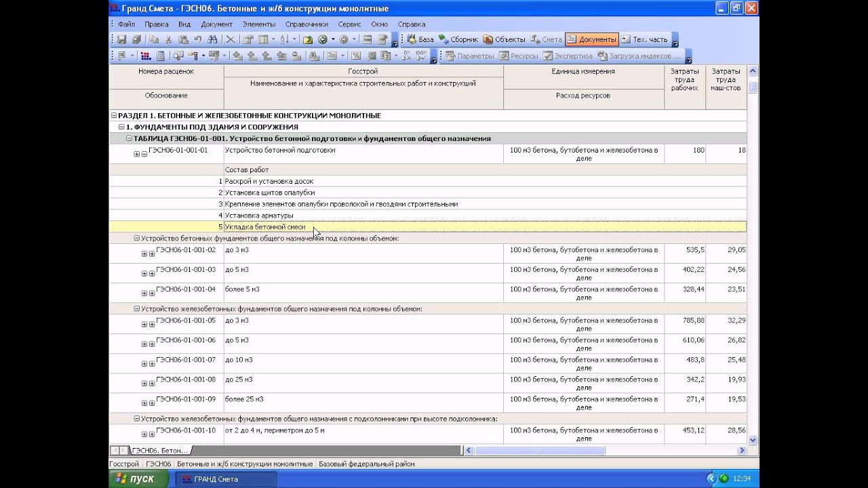Click the vertical scrollbar down arrow

(x=753, y=441)
